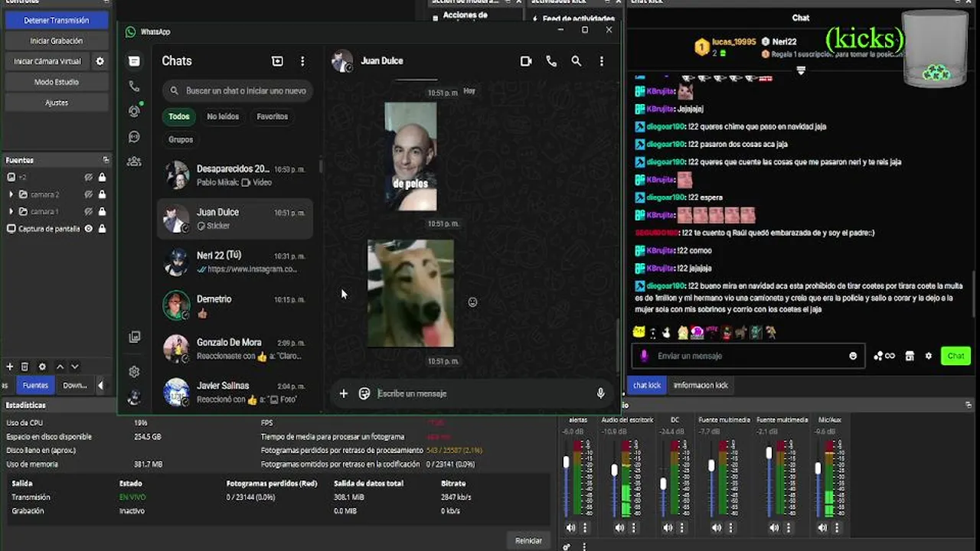React to the dog sticker with emoji button
The width and height of the screenshot is (980, 551).
(x=472, y=302)
